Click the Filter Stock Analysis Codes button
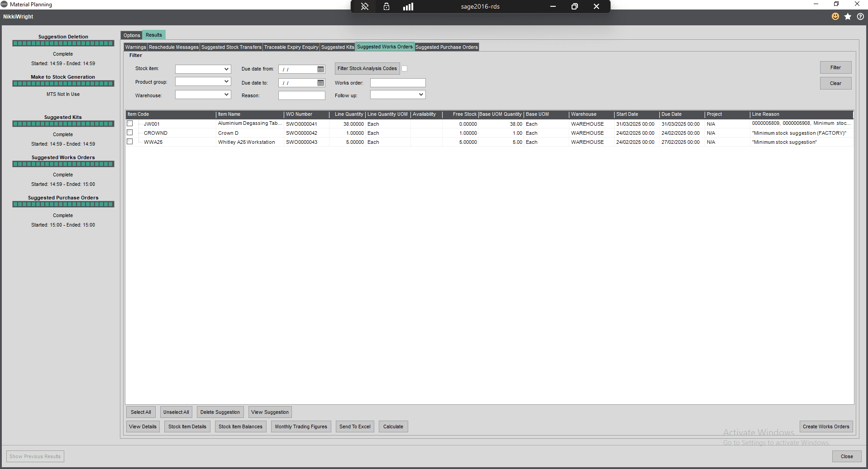868x469 pixels. pyautogui.click(x=367, y=68)
